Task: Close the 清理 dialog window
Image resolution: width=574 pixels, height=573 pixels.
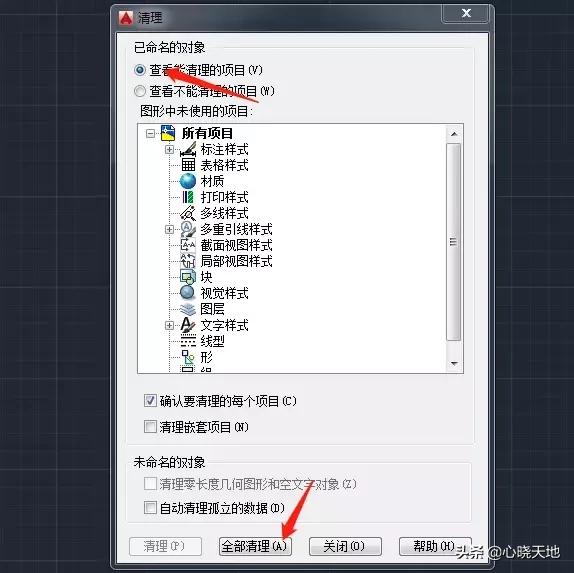Action: (x=466, y=14)
